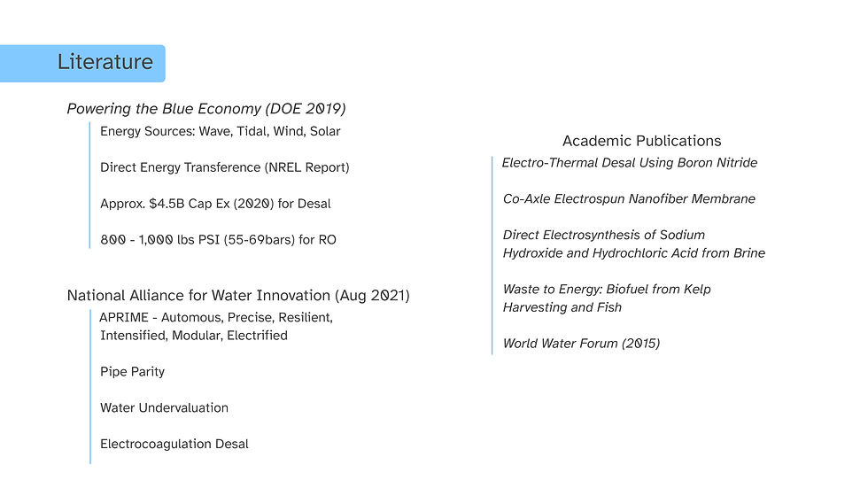Click the Energy Sources text line
868x488 pixels.
(220, 131)
